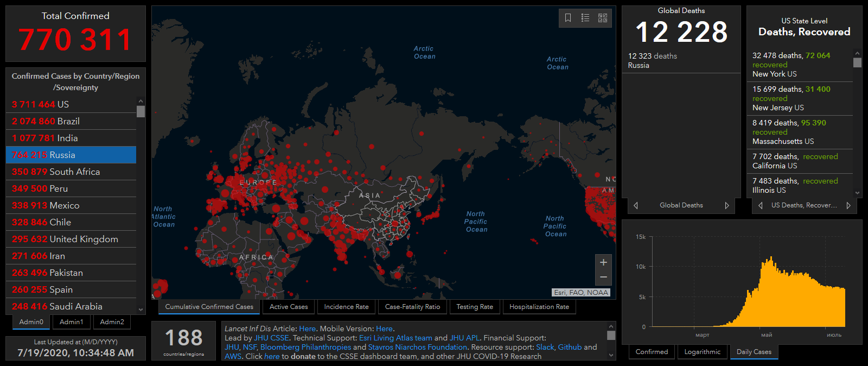Open the JHU CSSE link
868x366 pixels.
point(272,338)
